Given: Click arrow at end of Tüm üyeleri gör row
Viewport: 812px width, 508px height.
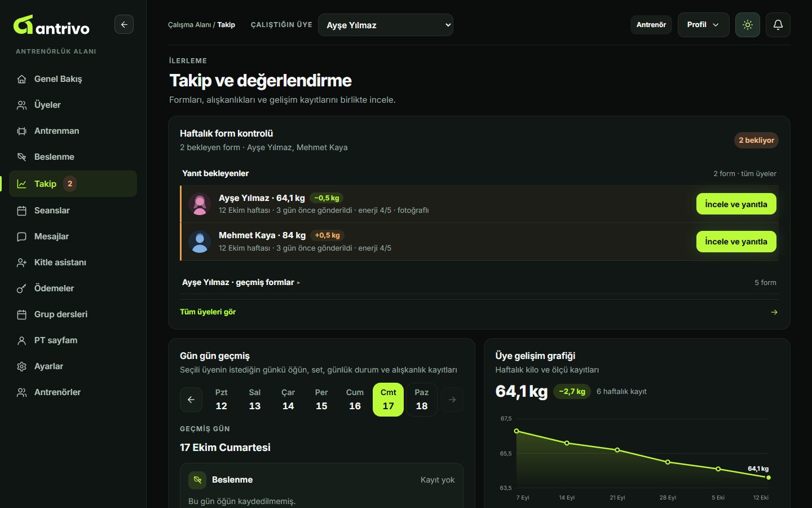Looking at the screenshot, I should [774, 312].
